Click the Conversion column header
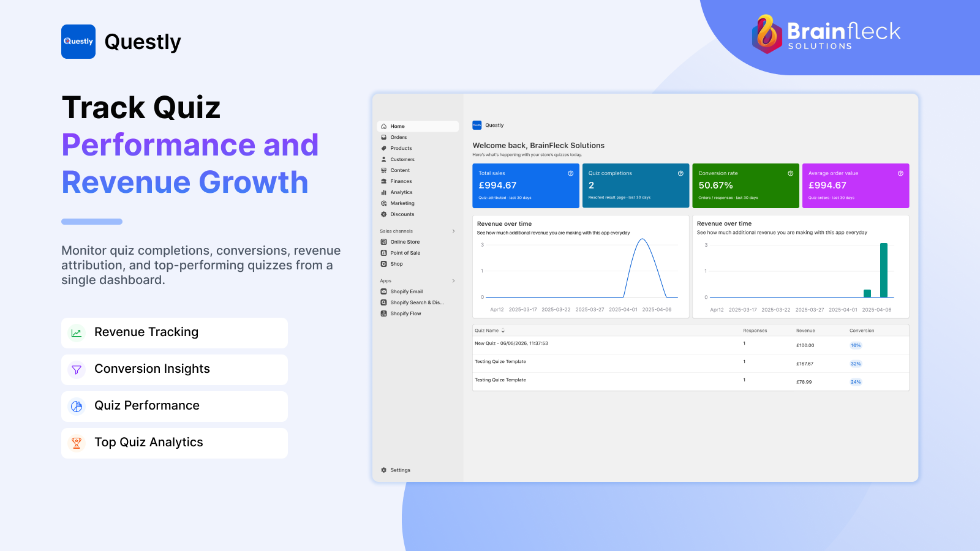 tap(862, 331)
